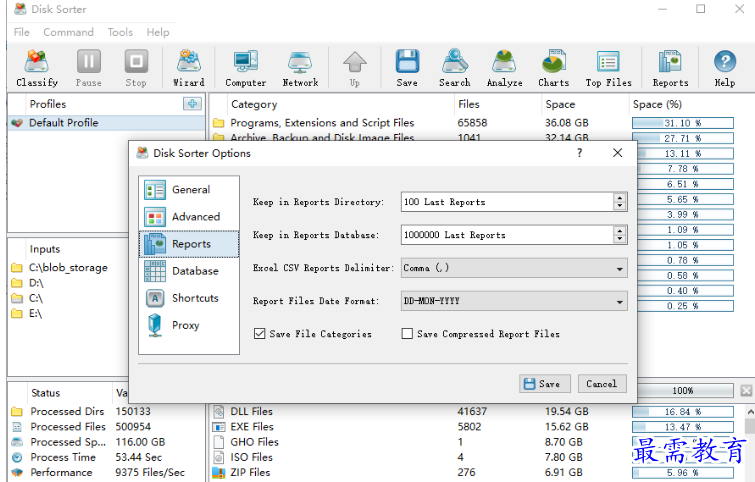755x482 pixels.
Task: Sort by the Category column header
Action: coord(341,104)
